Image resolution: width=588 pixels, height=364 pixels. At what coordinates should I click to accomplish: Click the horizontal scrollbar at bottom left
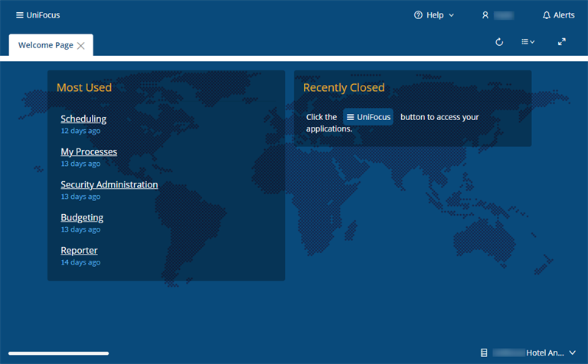[x=58, y=353]
